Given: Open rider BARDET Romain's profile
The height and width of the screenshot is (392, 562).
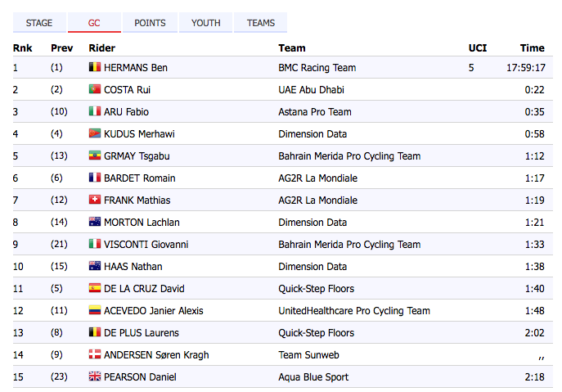Looking at the screenshot, I should coord(139,178).
